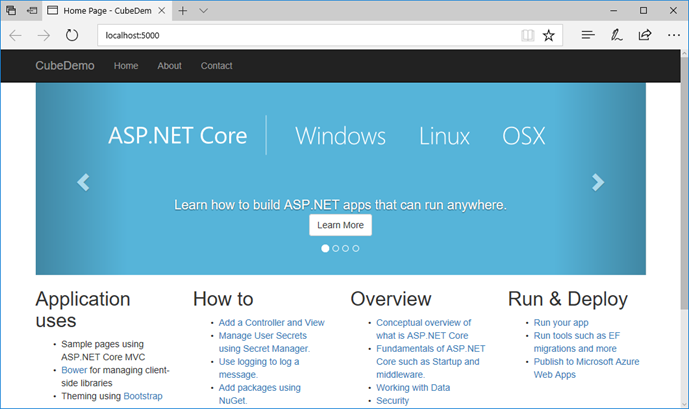Click the Learn More button

click(x=340, y=225)
